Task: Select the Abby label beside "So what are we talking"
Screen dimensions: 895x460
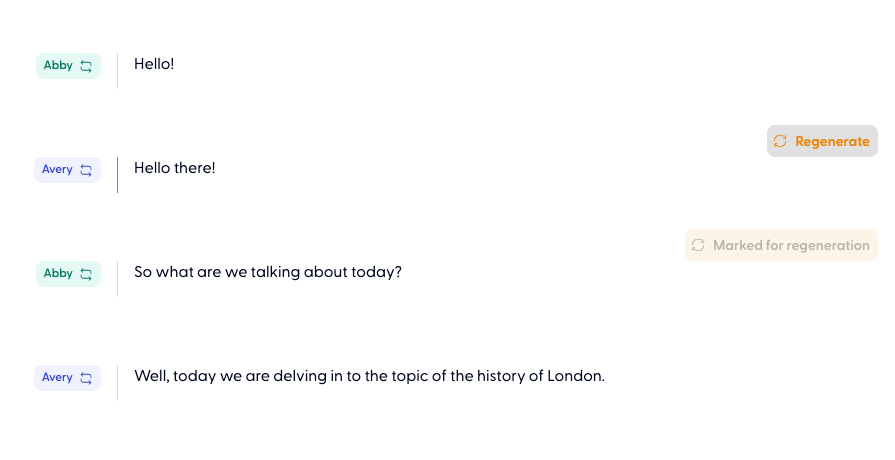Action: click(58, 274)
